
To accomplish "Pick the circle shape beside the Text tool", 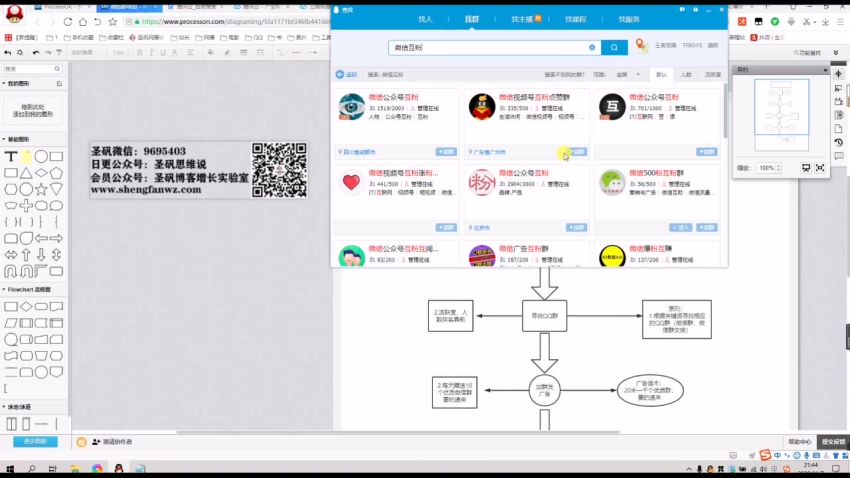I will click(41, 157).
